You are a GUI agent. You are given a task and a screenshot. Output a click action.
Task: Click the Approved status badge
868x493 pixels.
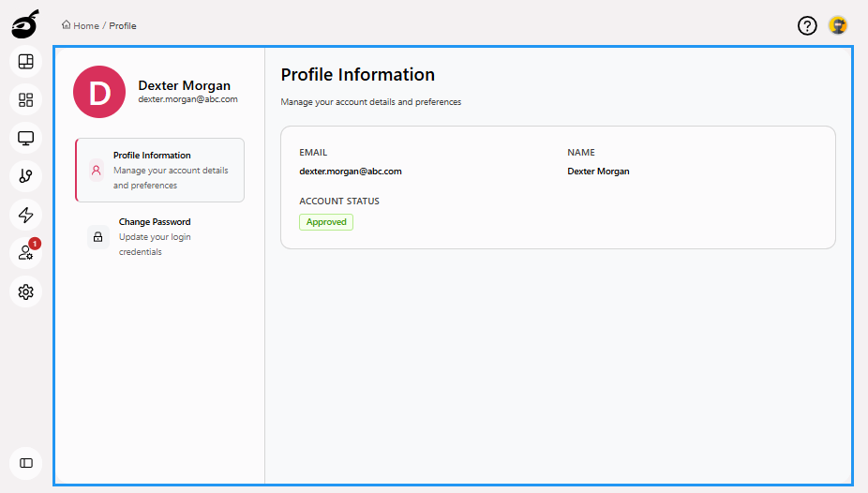pos(326,222)
